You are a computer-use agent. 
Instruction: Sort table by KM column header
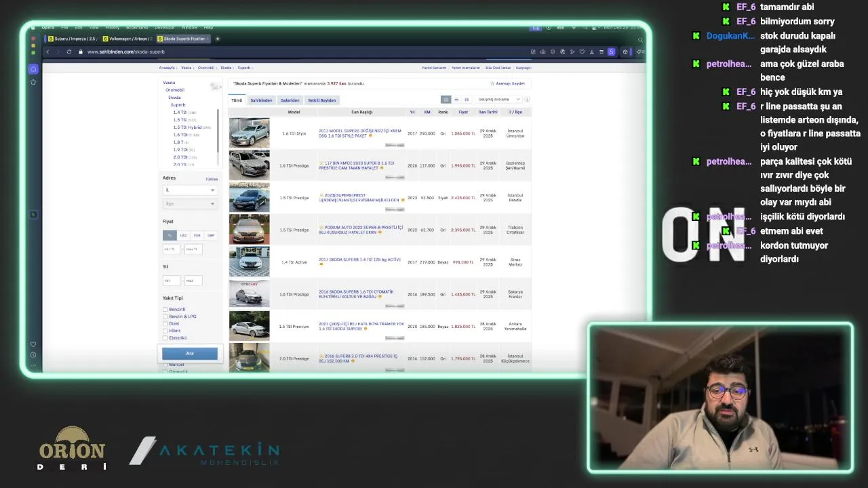pyautogui.click(x=427, y=112)
